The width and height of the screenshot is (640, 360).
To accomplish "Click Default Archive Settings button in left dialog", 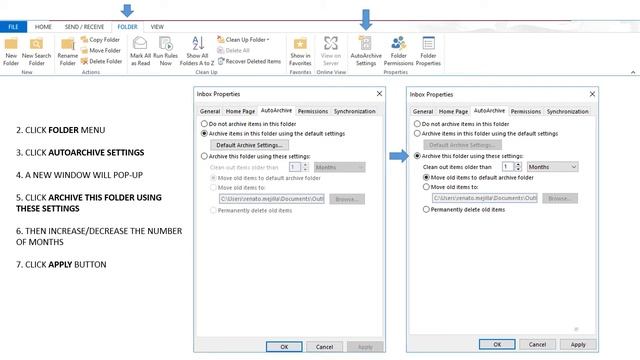I will pos(249,145).
